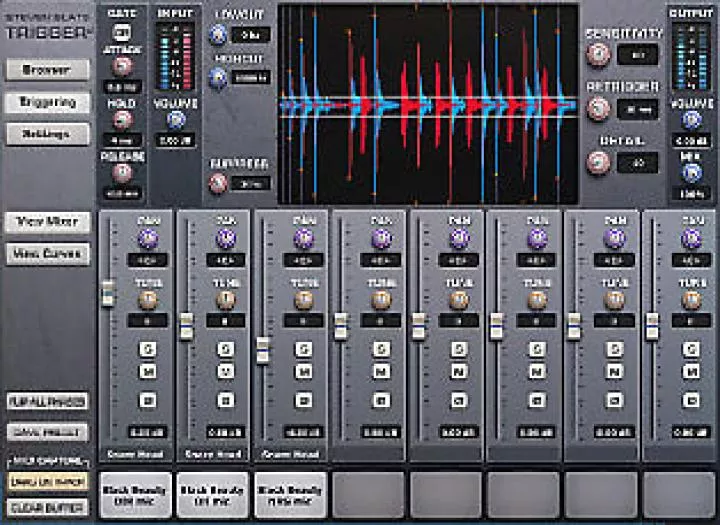Solo channel 2 with its S button
The width and height of the screenshot is (720, 525).
pos(225,349)
